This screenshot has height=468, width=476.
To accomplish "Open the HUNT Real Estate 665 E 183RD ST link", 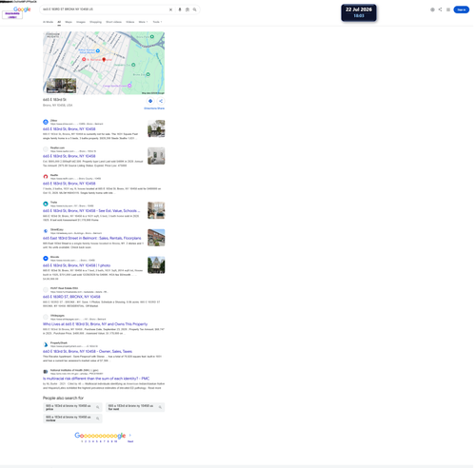I will tap(71, 297).
